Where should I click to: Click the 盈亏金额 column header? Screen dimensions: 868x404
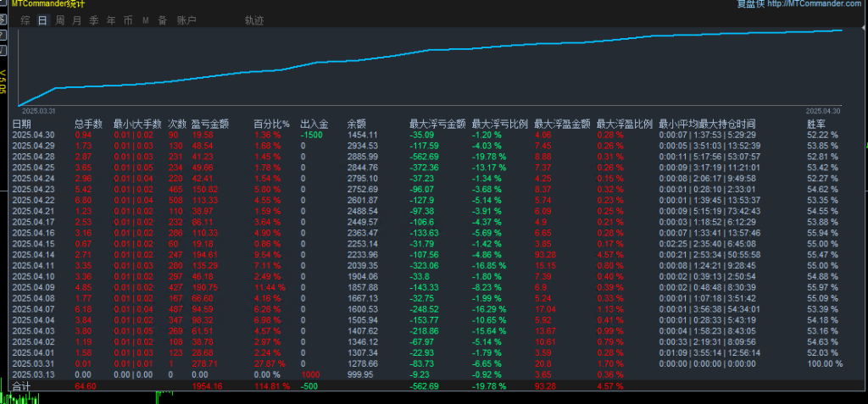[209, 124]
